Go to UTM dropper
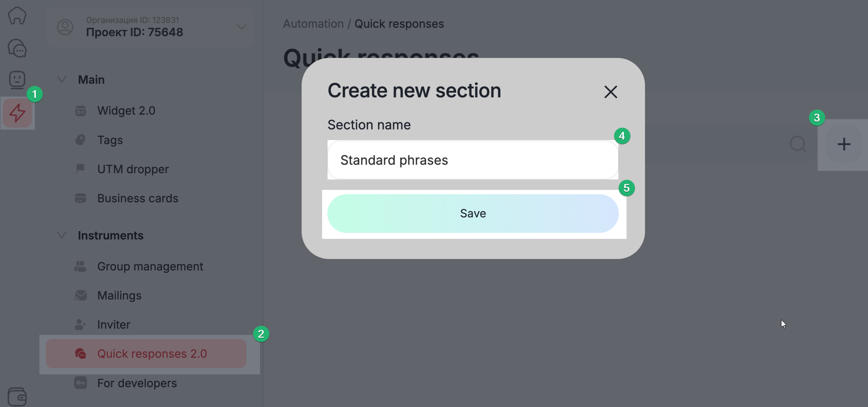This screenshot has height=407, width=868. [x=133, y=169]
